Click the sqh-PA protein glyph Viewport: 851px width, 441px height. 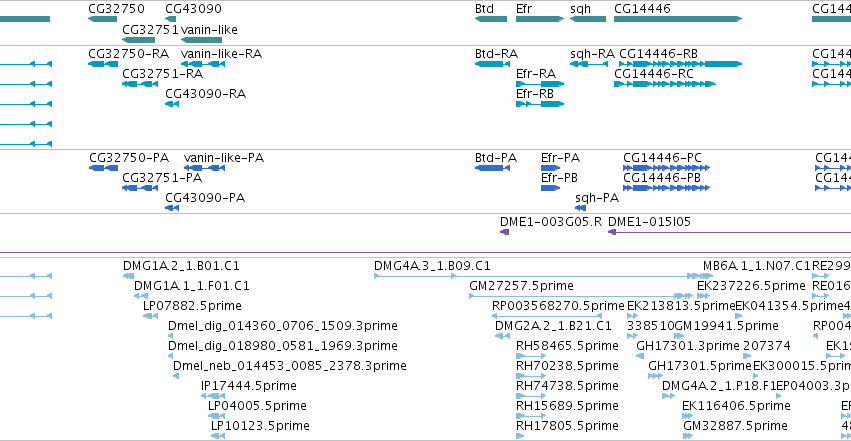click(581, 208)
